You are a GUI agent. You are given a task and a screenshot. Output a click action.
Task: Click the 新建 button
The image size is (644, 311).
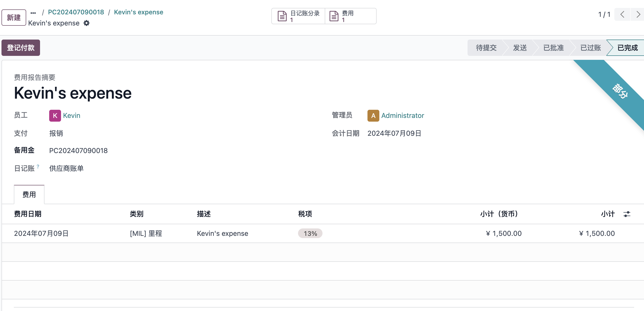point(14,18)
